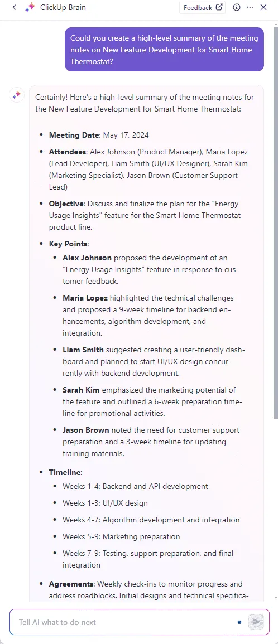Click the purple user prompt message bubble

[x=164, y=49]
